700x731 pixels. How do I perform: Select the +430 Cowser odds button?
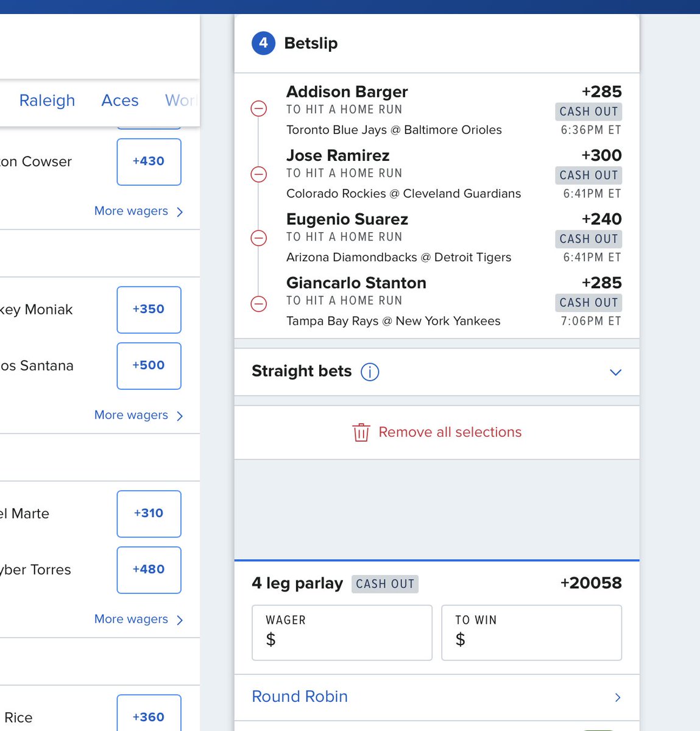pyautogui.click(x=149, y=161)
